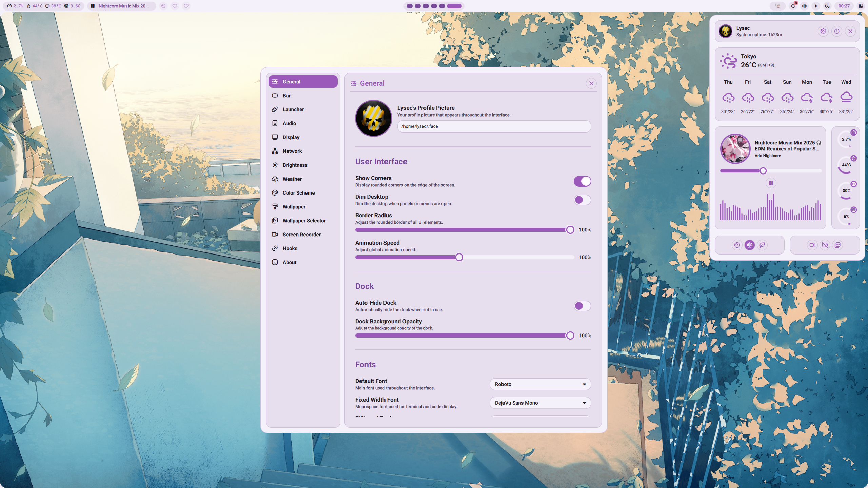Turn on Auto-Hide Dock switch
The height and width of the screenshot is (488, 868).
(x=582, y=306)
